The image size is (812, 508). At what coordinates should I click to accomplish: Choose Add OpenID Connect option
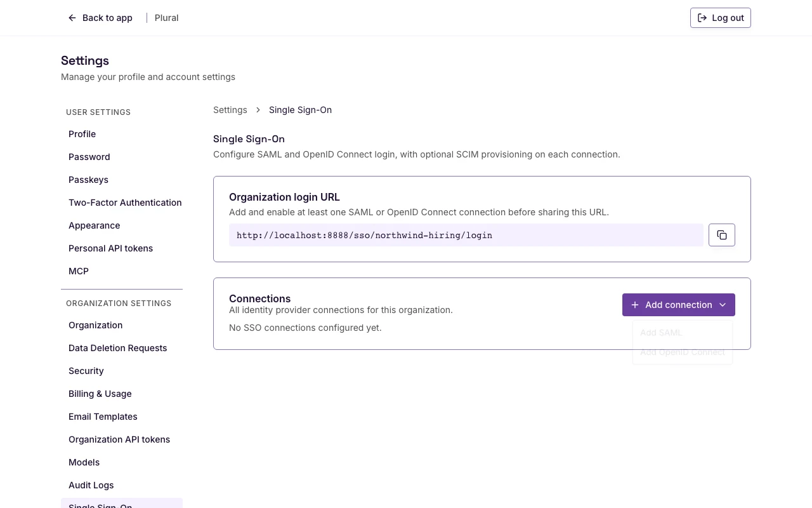pyautogui.click(x=683, y=352)
